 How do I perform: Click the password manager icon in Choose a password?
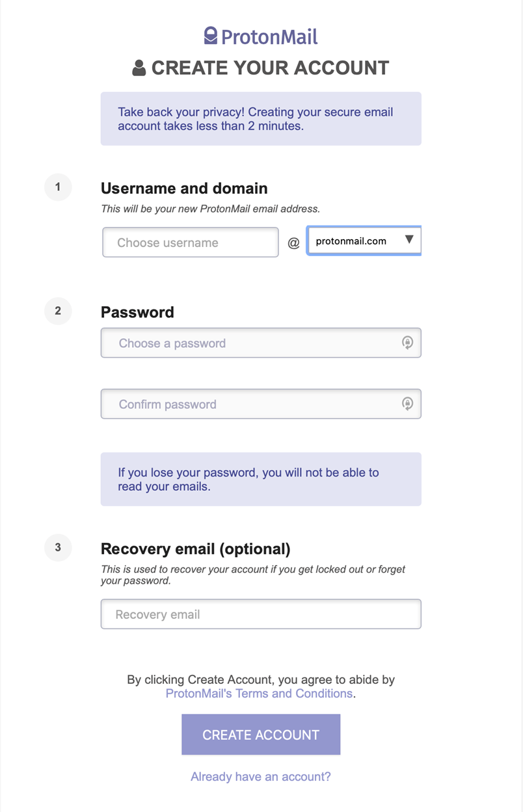(x=407, y=343)
